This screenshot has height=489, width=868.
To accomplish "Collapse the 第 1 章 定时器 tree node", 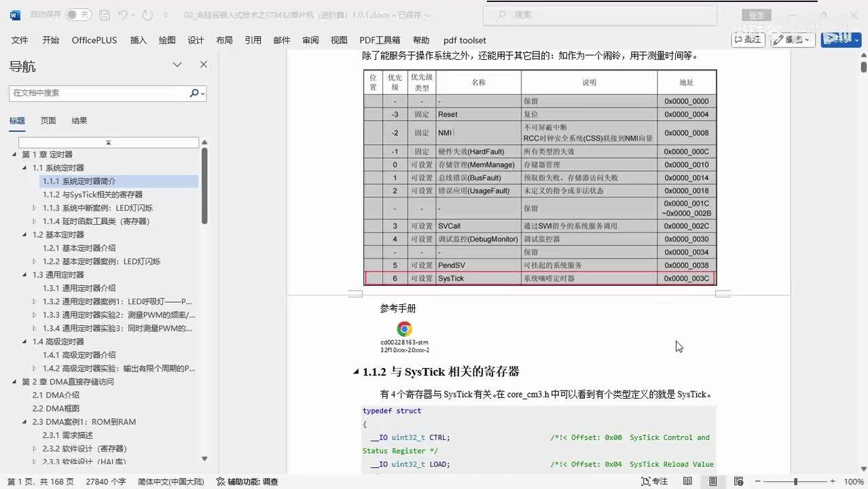I will pos(15,155).
